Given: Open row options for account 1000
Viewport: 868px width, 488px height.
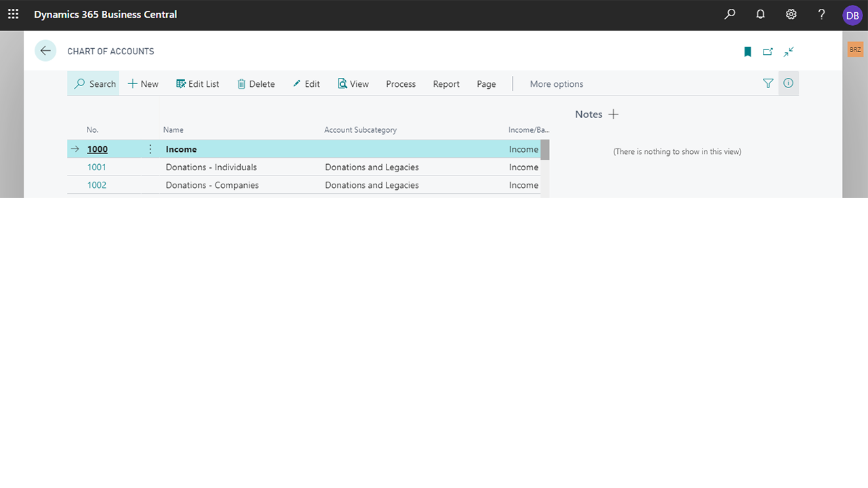Looking at the screenshot, I should pos(151,149).
